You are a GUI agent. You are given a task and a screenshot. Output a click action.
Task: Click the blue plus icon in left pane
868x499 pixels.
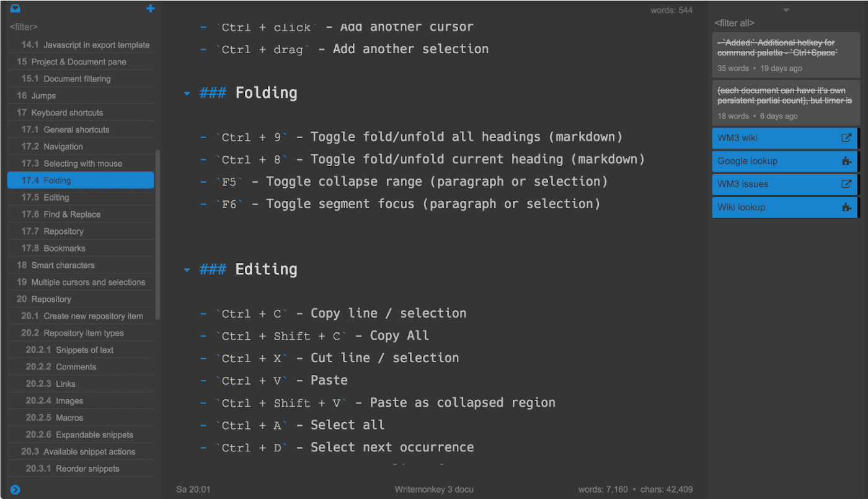[150, 9]
